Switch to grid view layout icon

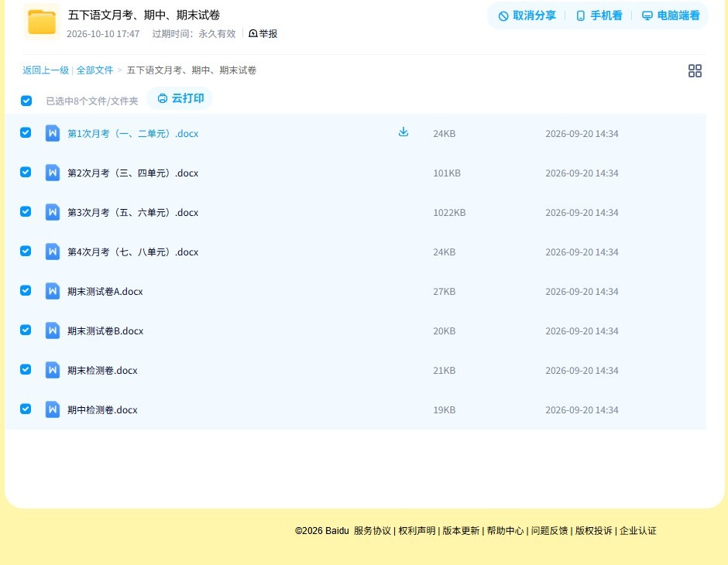coord(695,71)
